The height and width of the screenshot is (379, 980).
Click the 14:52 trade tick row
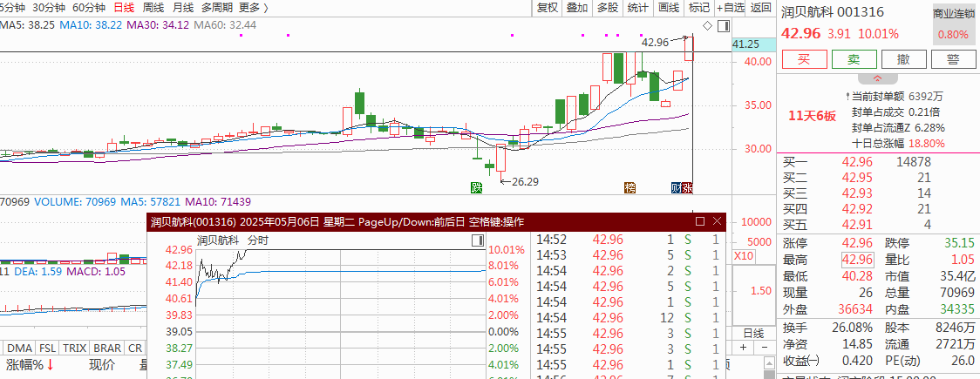coord(628,239)
